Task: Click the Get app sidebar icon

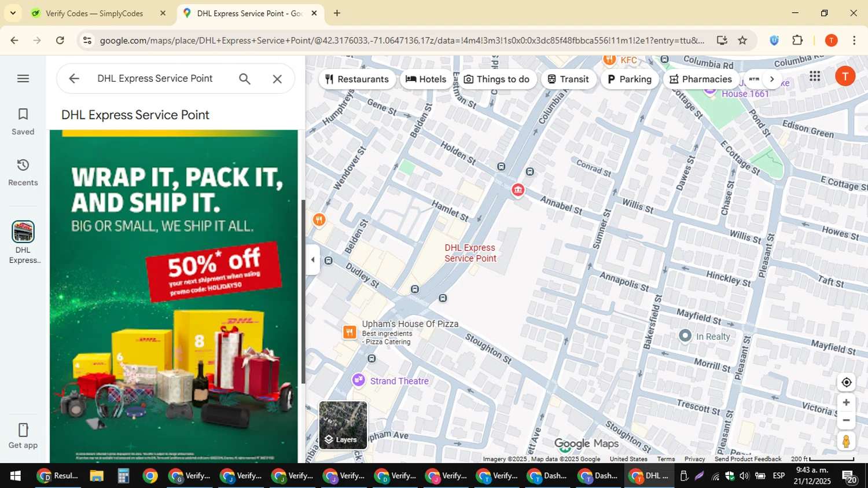Action: pos(23,436)
